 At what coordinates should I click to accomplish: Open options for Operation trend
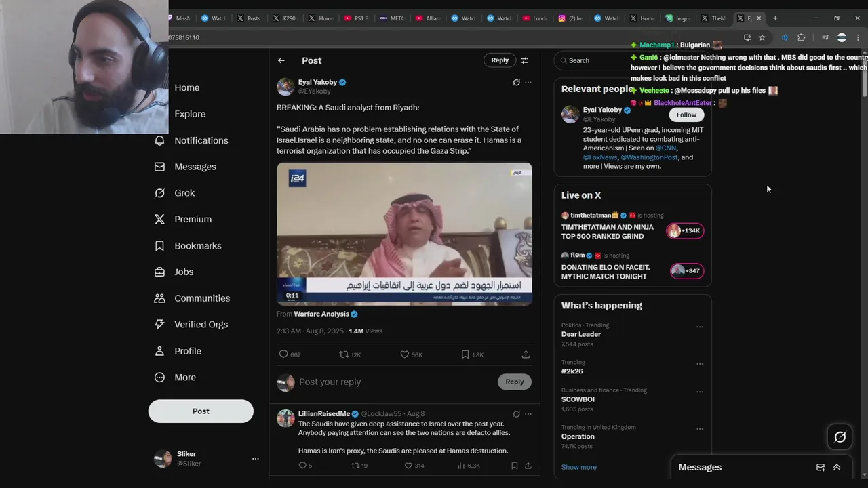click(x=700, y=429)
